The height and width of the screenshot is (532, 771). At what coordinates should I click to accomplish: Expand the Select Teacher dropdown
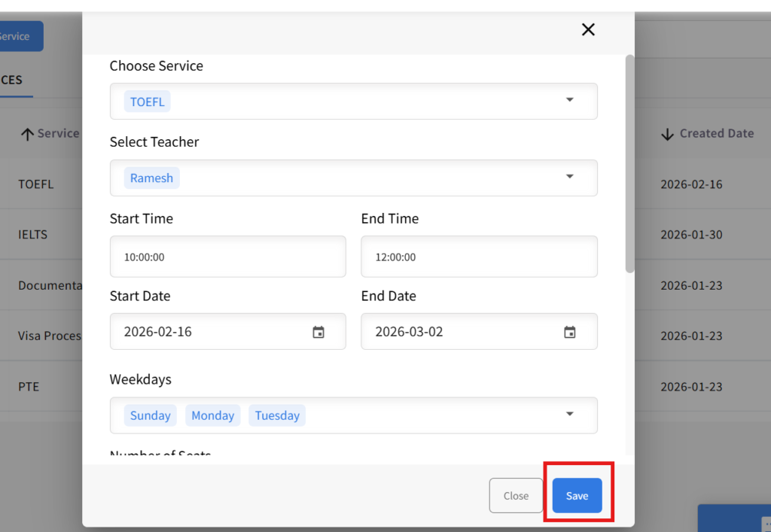[x=569, y=177]
